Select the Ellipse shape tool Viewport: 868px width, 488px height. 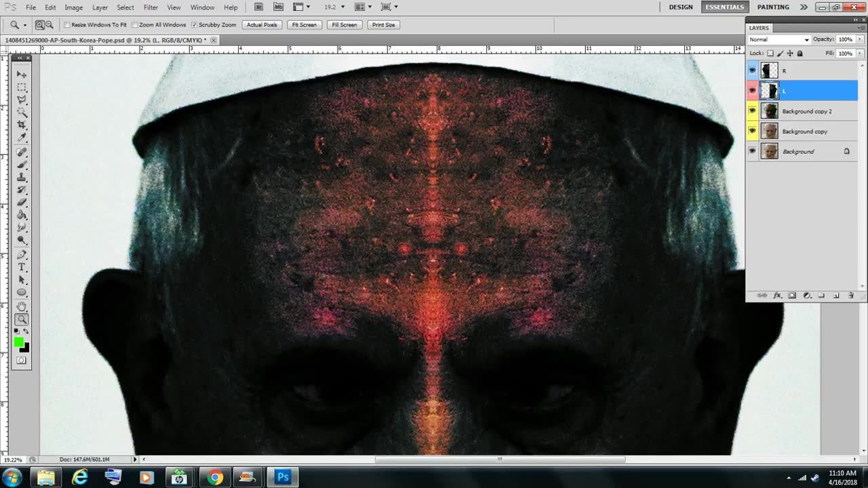pyautogui.click(x=22, y=292)
